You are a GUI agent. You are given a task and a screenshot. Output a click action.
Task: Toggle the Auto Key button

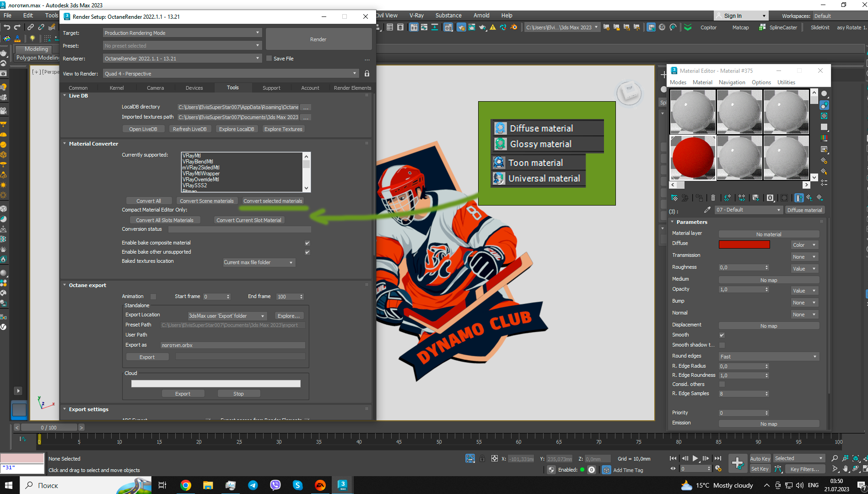point(760,458)
